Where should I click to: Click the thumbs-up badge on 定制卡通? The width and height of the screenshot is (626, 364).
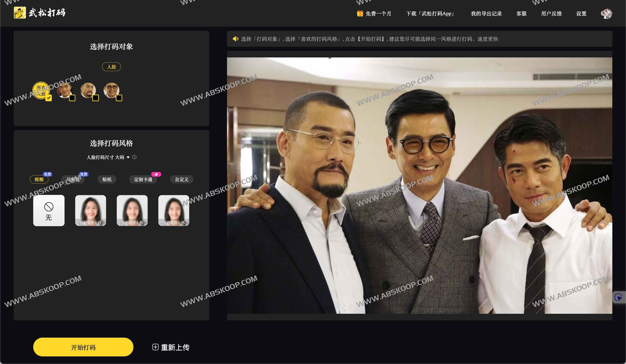(156, 174)
